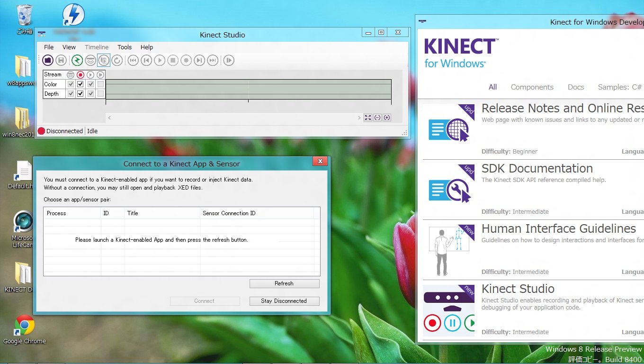
Task: Open the Timeline menu
Action: [97, 47]
